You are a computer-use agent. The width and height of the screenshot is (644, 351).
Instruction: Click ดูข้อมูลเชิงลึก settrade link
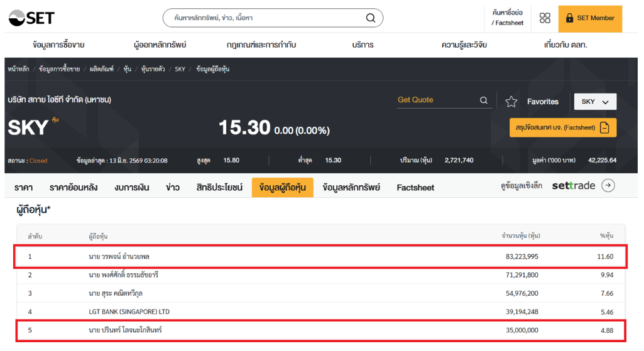click(x=558, y=186)
